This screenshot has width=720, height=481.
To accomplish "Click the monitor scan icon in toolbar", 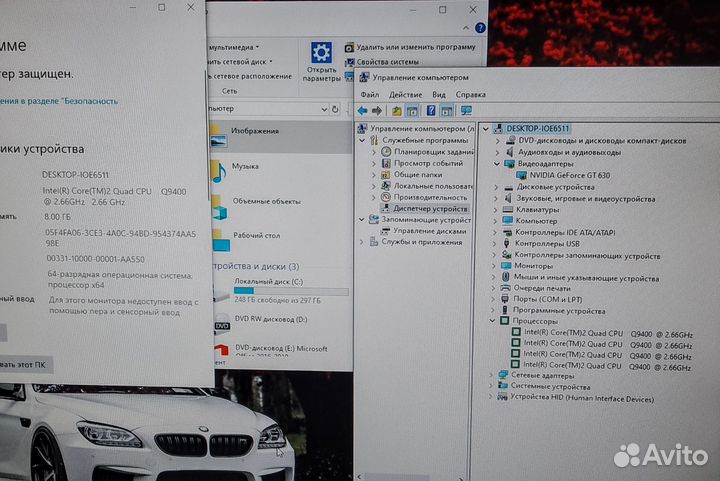I will click(x=466, y=111).
